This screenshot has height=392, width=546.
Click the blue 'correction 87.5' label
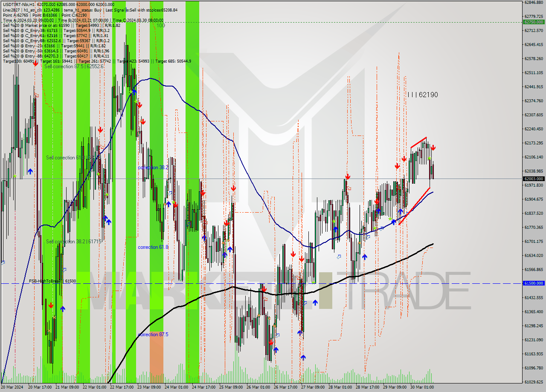[x=153, y=334]
